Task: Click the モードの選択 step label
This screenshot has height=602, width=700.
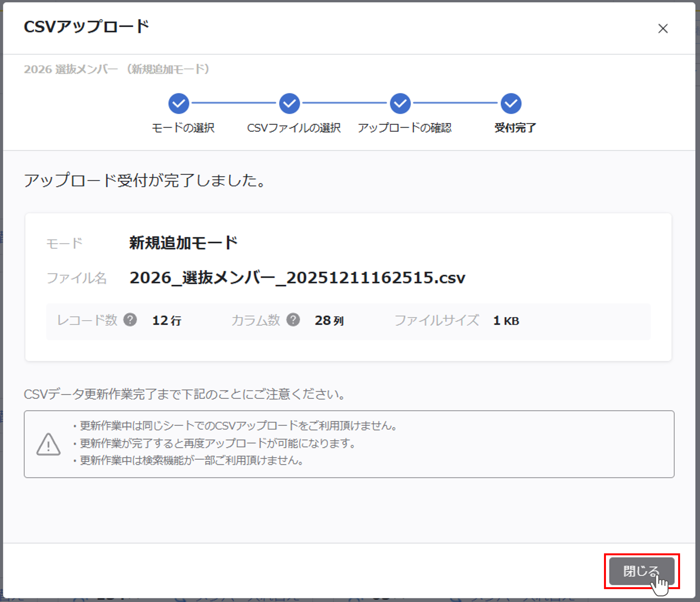Action: click(183, 128)
